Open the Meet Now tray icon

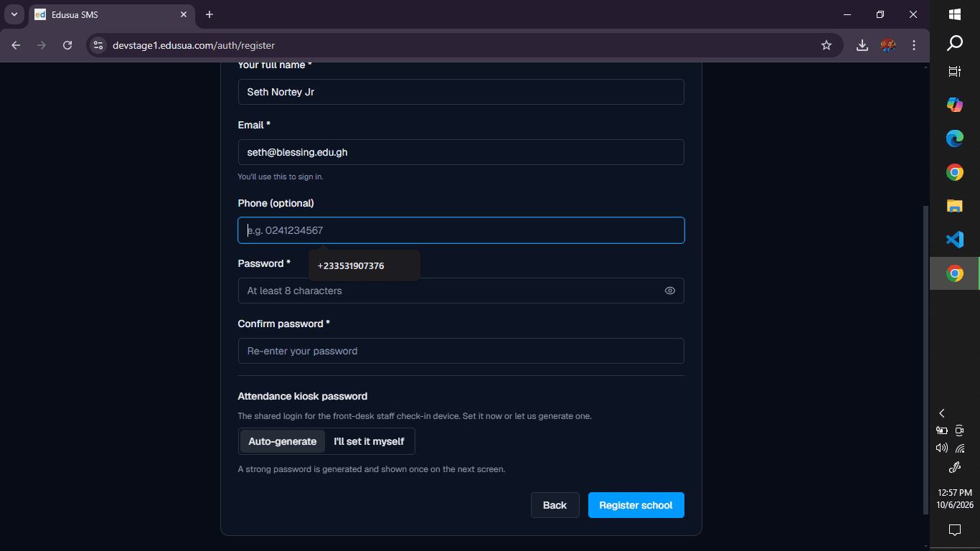tap(960, 430)
